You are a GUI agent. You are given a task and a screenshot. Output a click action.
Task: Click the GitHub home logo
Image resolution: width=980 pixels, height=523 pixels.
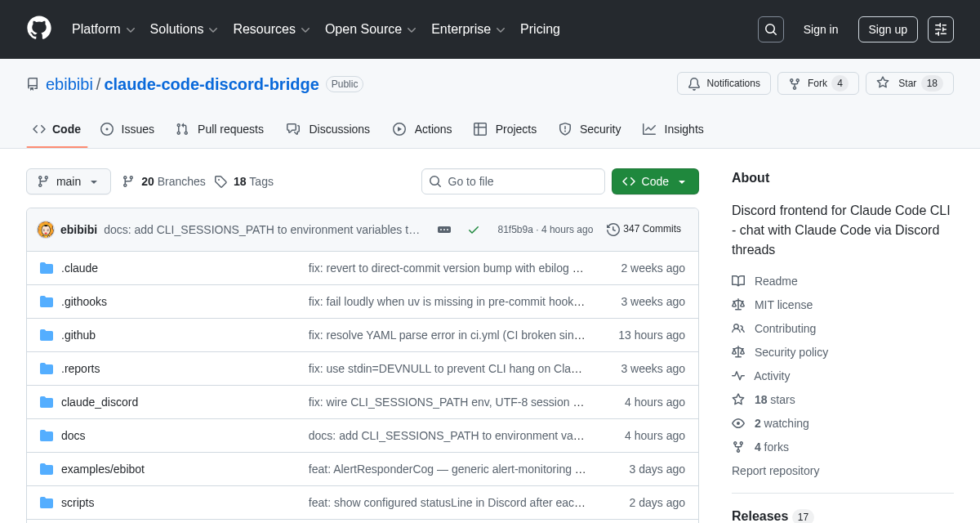(38, 27)
